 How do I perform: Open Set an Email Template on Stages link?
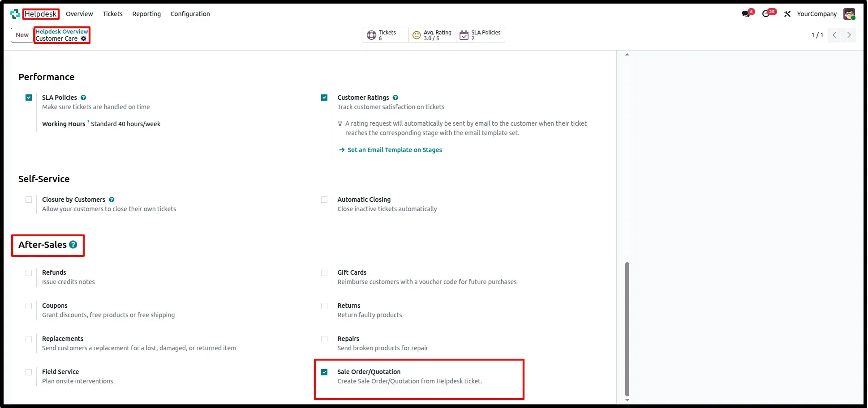pos(395,150)
